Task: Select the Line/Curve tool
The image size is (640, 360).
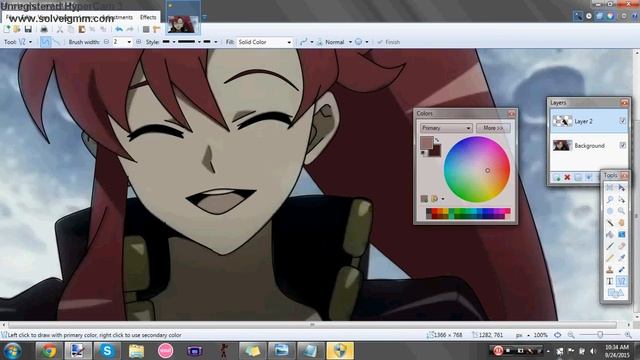Action: click(x=621, y=281)
